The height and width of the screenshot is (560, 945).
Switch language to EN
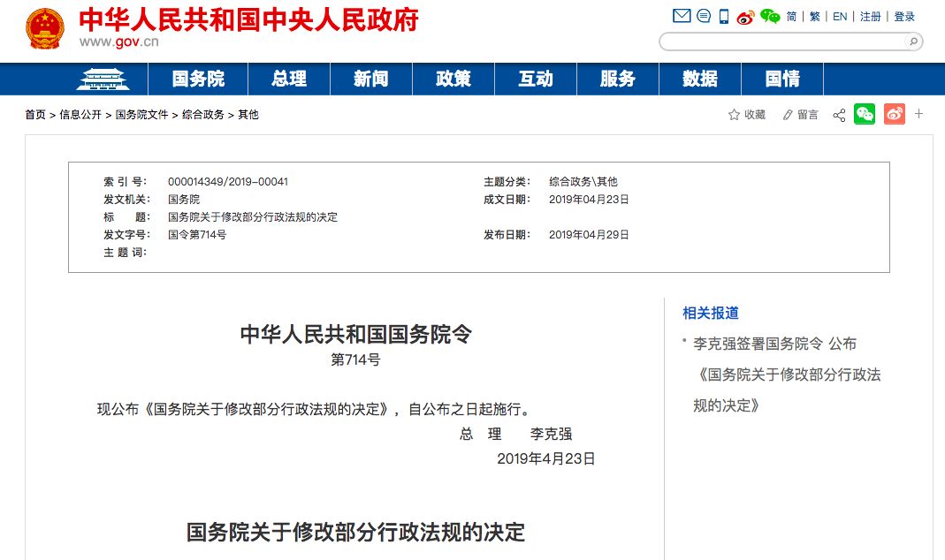(x=840, y=17)
